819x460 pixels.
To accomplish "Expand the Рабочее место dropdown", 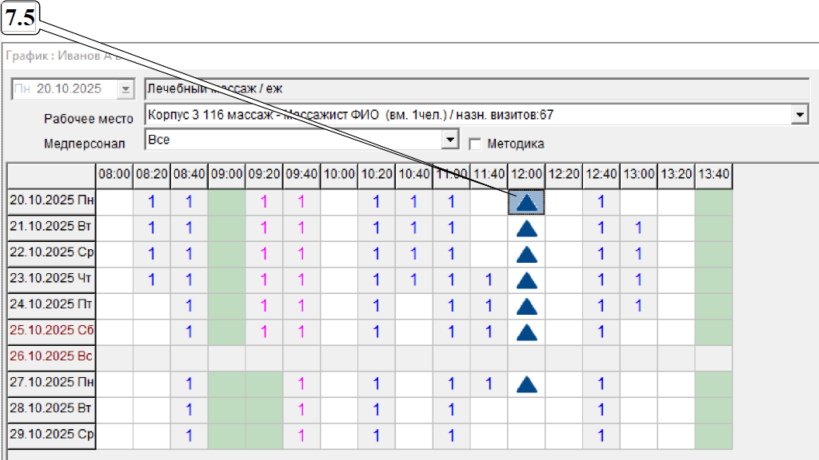I will (799, 115).
